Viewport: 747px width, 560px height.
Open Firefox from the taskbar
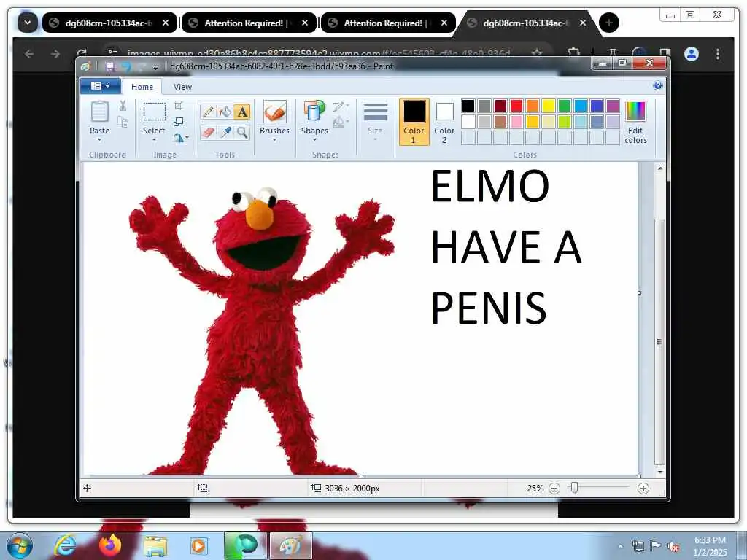tap(110, 545)
